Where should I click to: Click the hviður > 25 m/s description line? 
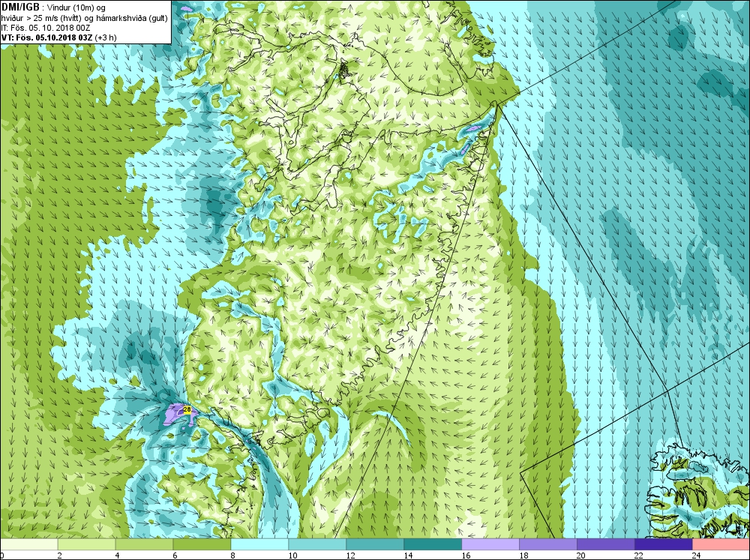click(x=84, y=18)
